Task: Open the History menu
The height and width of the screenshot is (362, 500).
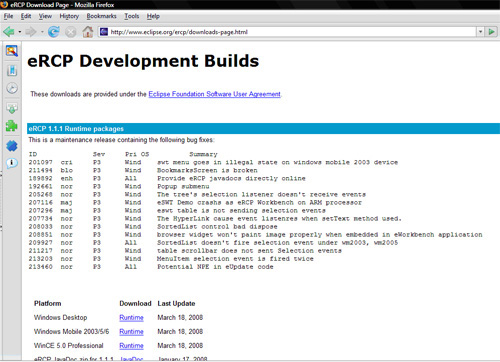Action: [69, 16]
